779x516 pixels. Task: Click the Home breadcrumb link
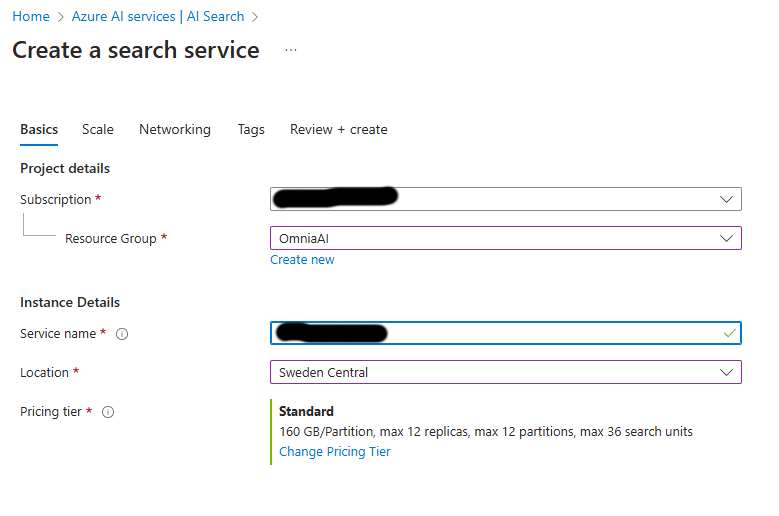pos(31,16)
